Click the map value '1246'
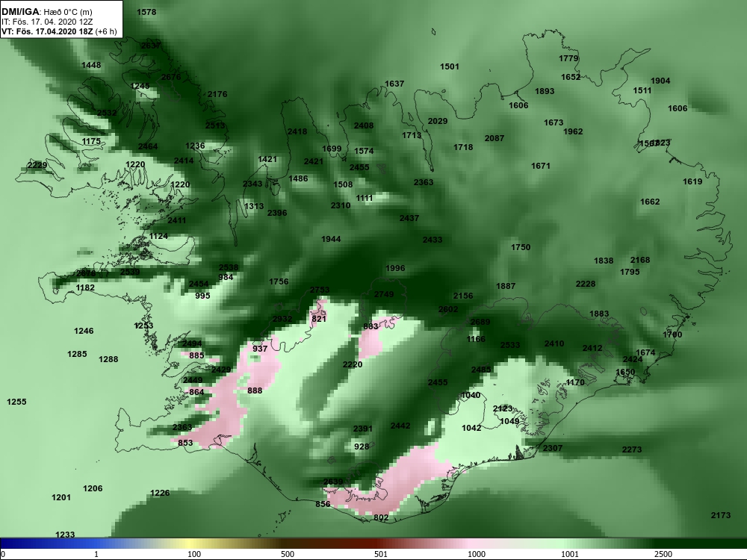This screenshot has width=747, height=560. (x=84, y=331)
